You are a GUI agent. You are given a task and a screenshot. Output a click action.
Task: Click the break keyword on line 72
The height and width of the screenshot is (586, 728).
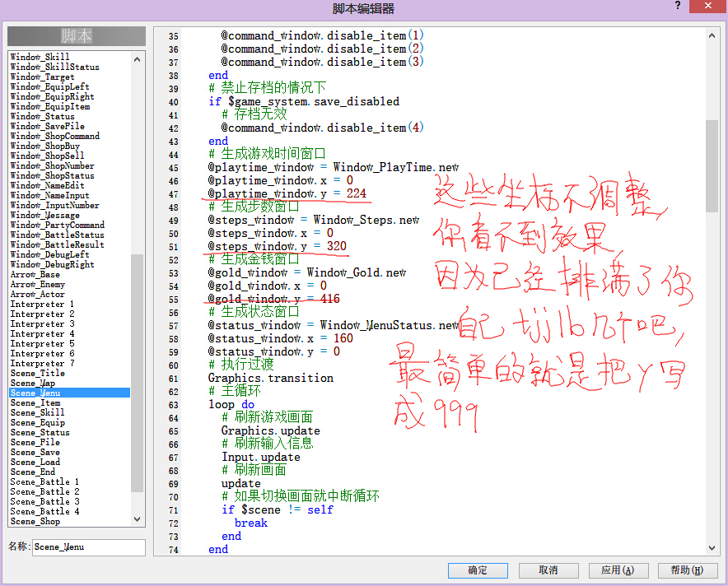tap(251, 523)
